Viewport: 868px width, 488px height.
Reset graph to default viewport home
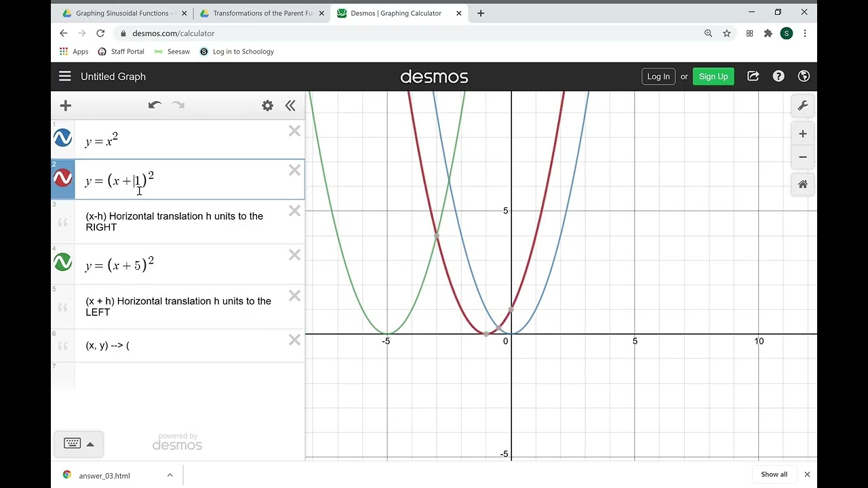[803, 184]
